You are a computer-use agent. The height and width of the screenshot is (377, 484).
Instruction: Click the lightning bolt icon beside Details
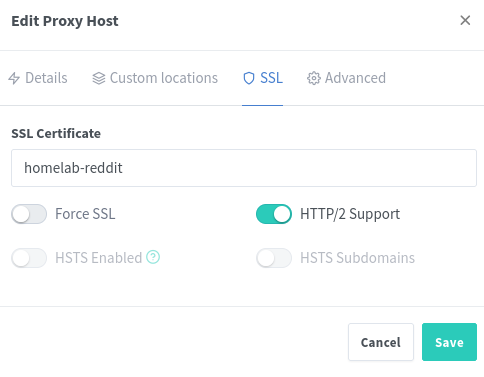[14, 78]
